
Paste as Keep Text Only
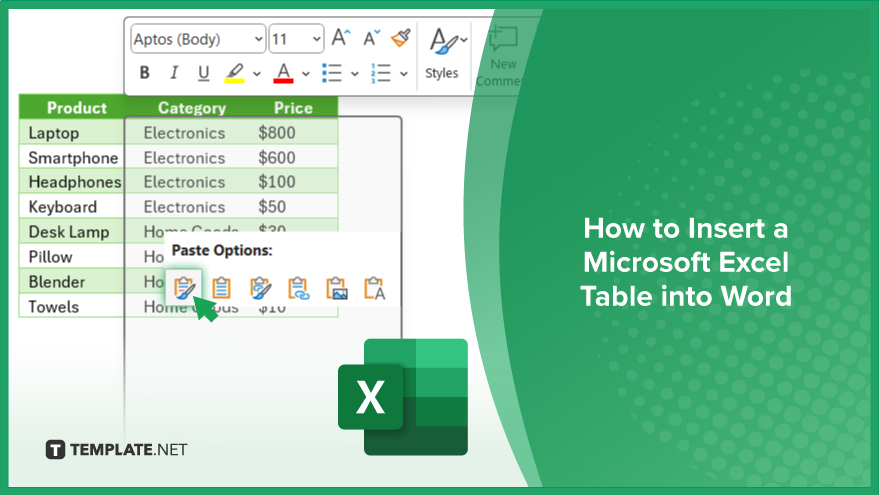(x=374, y=288)
